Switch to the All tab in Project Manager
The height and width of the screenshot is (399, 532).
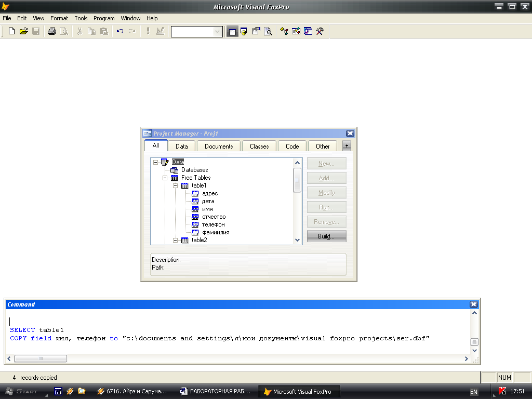point(156,145)
